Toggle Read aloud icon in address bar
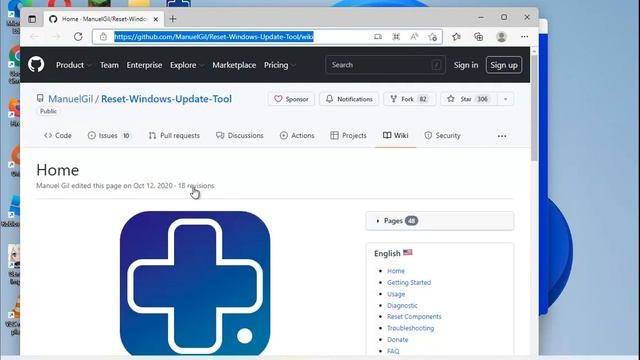 click(x=414, y=37)
